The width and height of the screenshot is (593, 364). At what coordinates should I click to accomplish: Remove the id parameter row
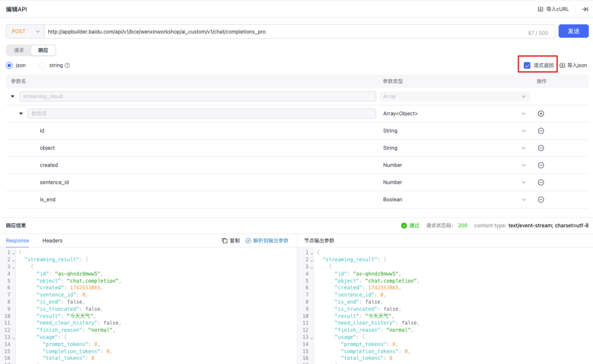click(541, 131)
